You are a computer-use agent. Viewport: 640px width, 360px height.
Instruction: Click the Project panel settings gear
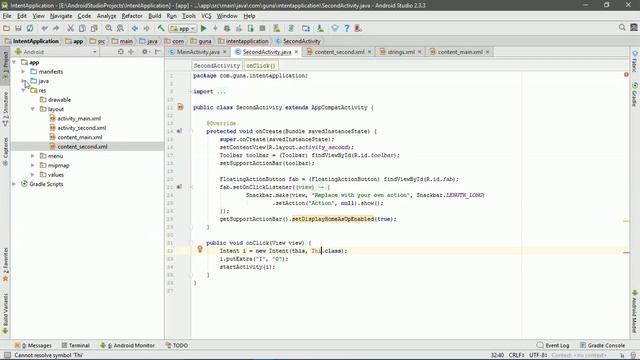click(144, 52)
